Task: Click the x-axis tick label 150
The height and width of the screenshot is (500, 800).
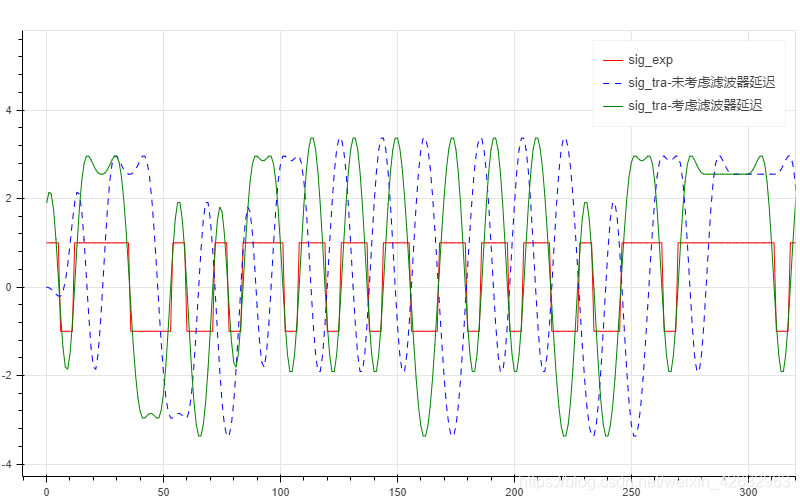Action: click(x=397, y=492)
